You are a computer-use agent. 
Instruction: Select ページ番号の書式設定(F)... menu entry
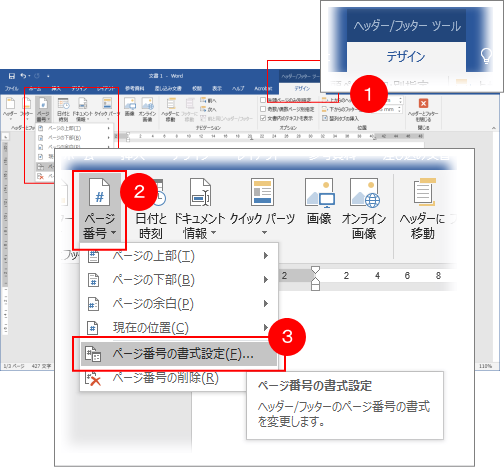[x=179, y=354]
